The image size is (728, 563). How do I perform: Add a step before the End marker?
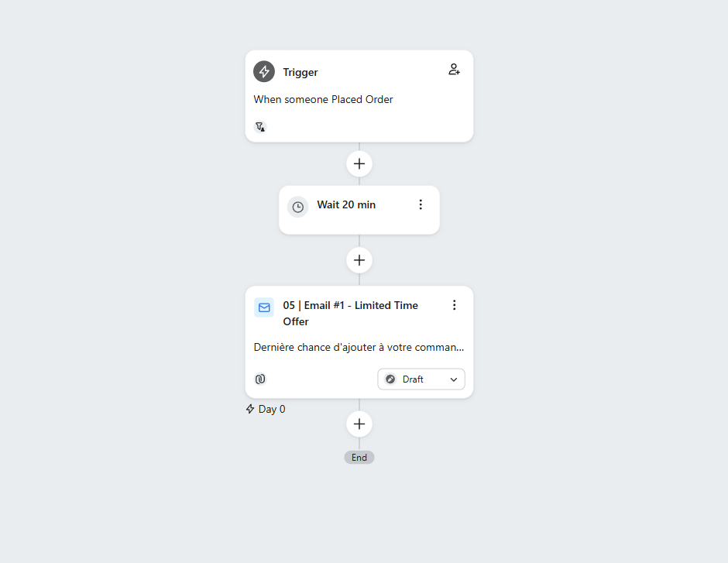pos(359,424)
